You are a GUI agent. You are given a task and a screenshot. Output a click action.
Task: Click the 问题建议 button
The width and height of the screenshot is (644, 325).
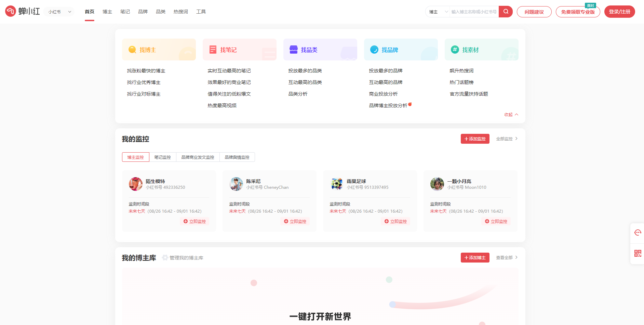(534, 12)
